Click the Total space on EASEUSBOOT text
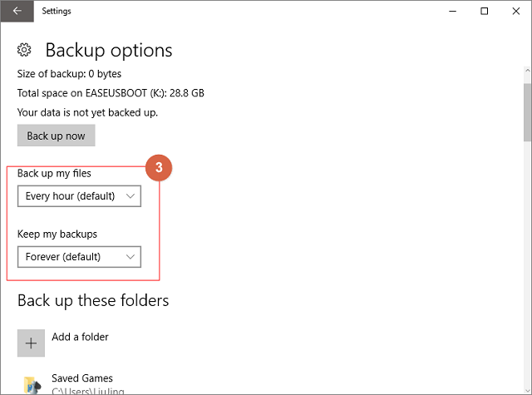This screenshot has width=532, height=395. (x=111, y=93)
